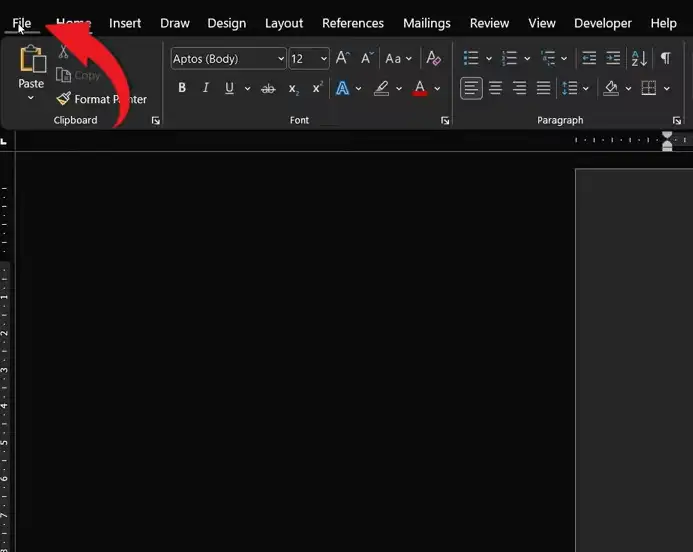Image resolution: width=693 pixels, height=552 pixels.
Task: Apply numbered list
Action: (509, 58)
